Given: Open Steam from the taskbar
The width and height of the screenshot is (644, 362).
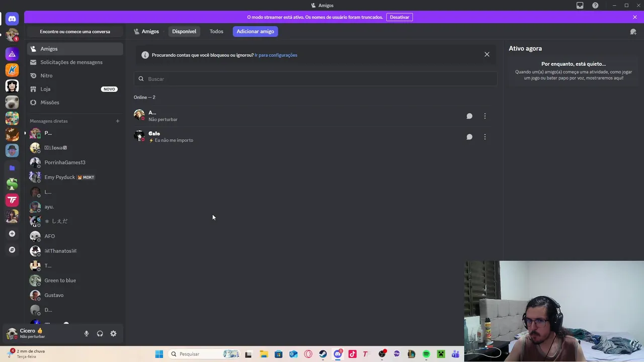Looking at the screenshot, I should point(323,354).
